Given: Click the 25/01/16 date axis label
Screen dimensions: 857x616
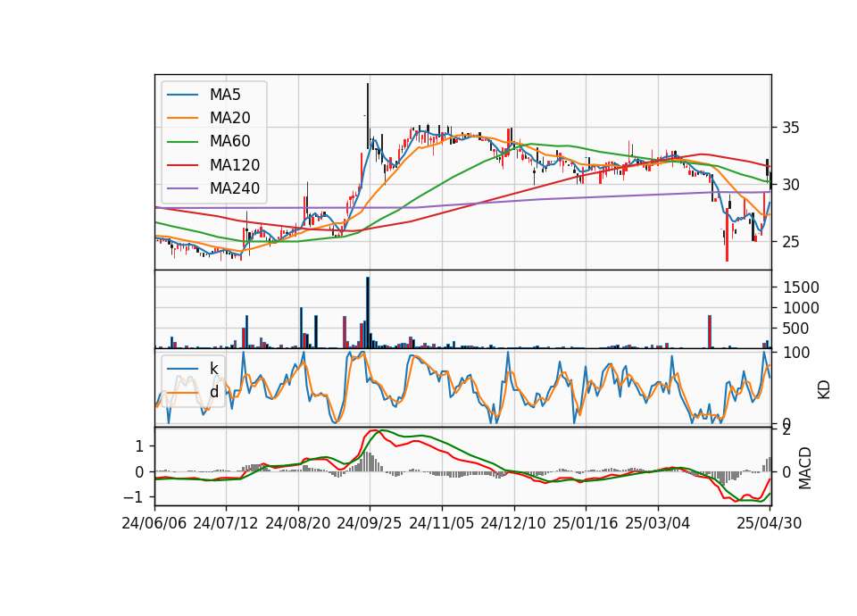Looking at the screenshot, I should [586, 523].
